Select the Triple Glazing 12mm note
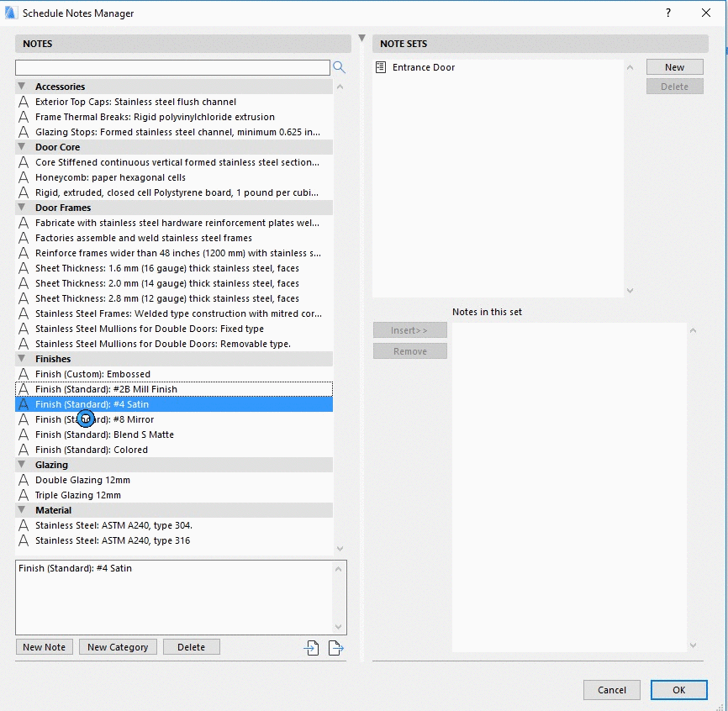The height and width of the screenshot is (711, 728). [77, 495]
